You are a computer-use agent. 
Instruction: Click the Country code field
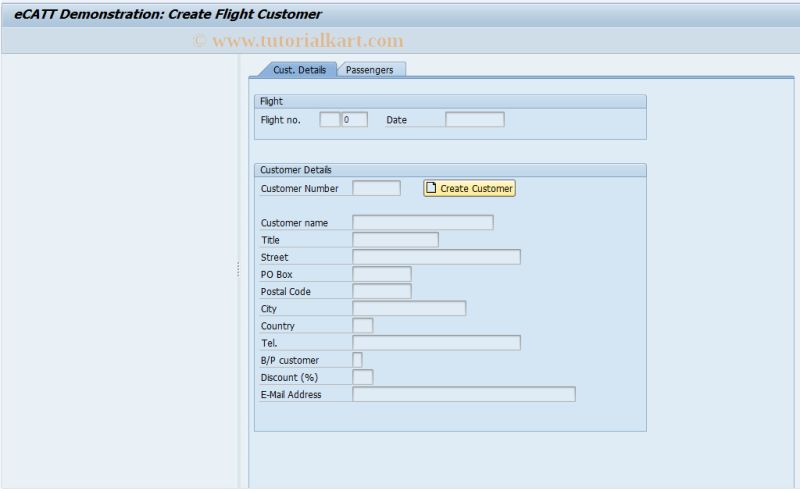click(363, 326)
